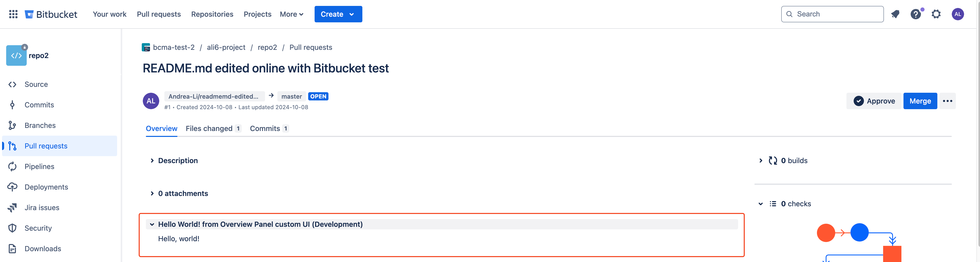Open the Create dropdown menu
This screenshot has height=262, width=980.
[x=338, y=14]
